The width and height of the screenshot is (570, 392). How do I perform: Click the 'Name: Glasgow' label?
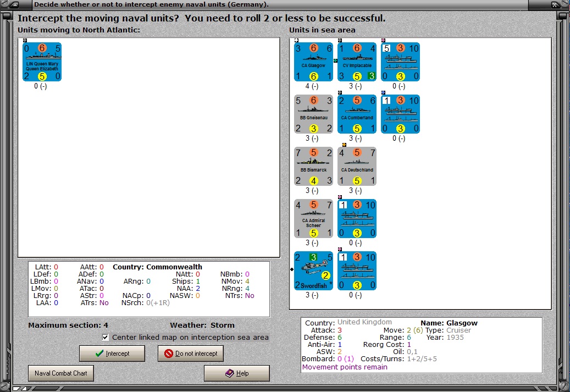(449, 323)
